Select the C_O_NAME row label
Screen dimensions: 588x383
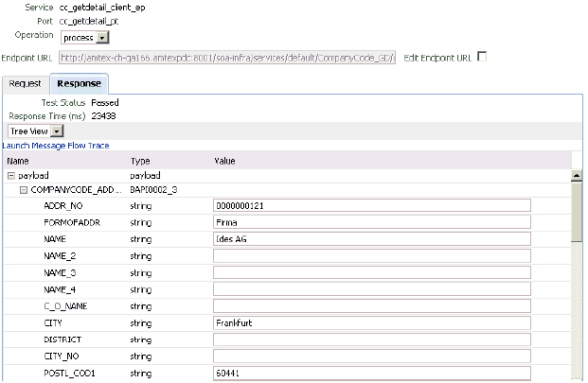[65, 306]
